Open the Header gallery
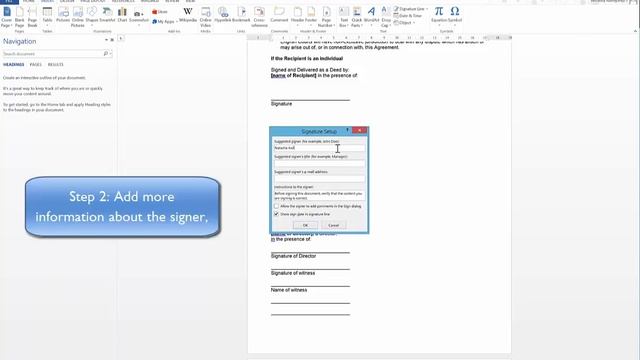640x360 pixels. pos(298,16)
